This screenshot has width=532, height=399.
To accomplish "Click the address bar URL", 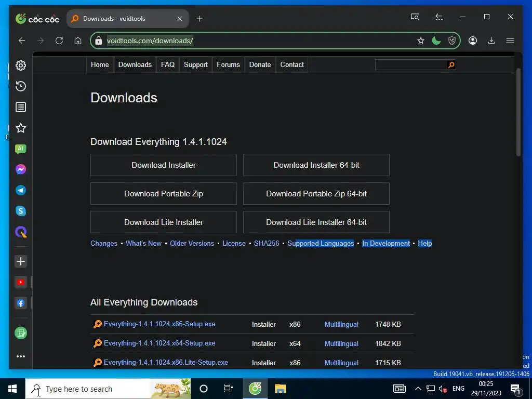I will (150, 41).
